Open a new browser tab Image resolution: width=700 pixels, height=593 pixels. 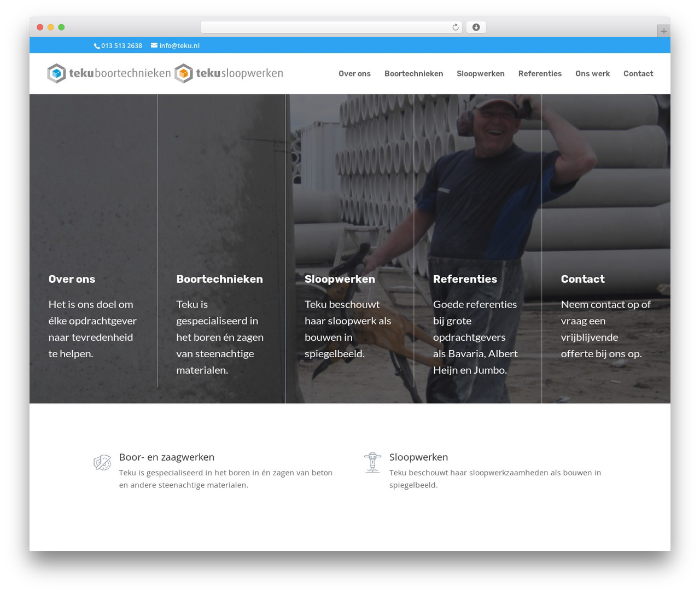click(x=664, y=31)
